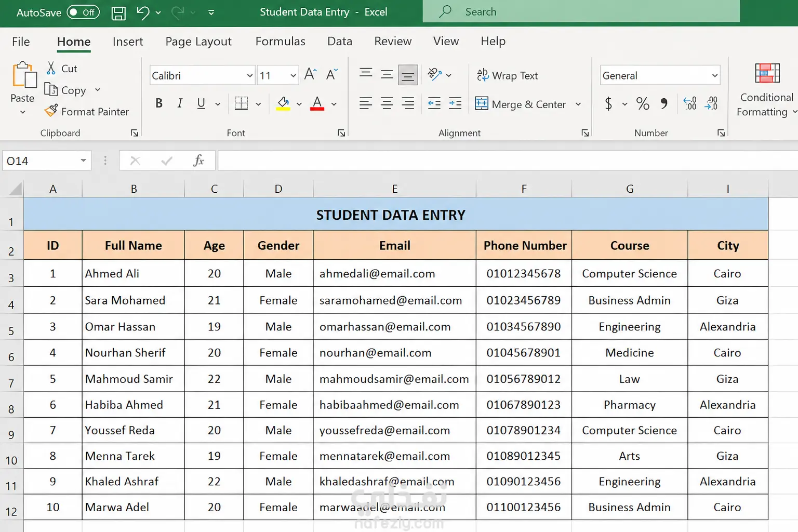Click the Increase Decimal icon
798x532 pixels.
(690, 103)
